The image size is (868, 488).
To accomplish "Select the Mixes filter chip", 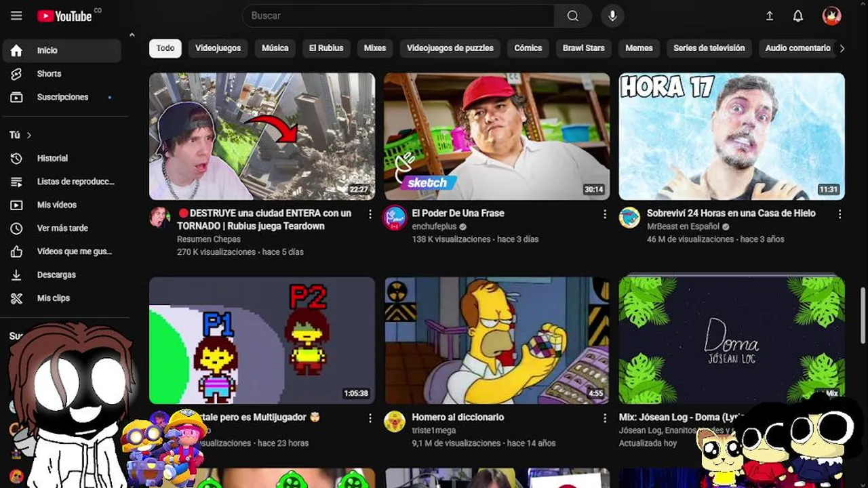I will [x=375, y=48].
